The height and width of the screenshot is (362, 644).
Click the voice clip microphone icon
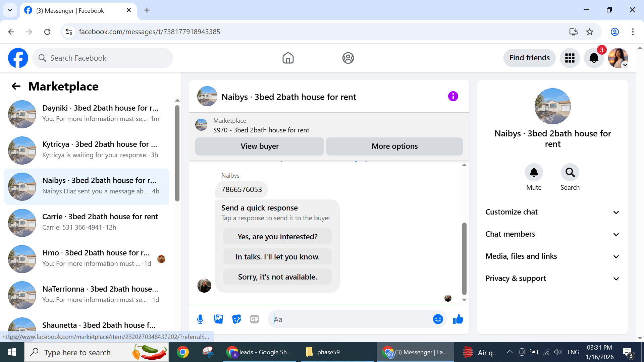click(200, 319)
